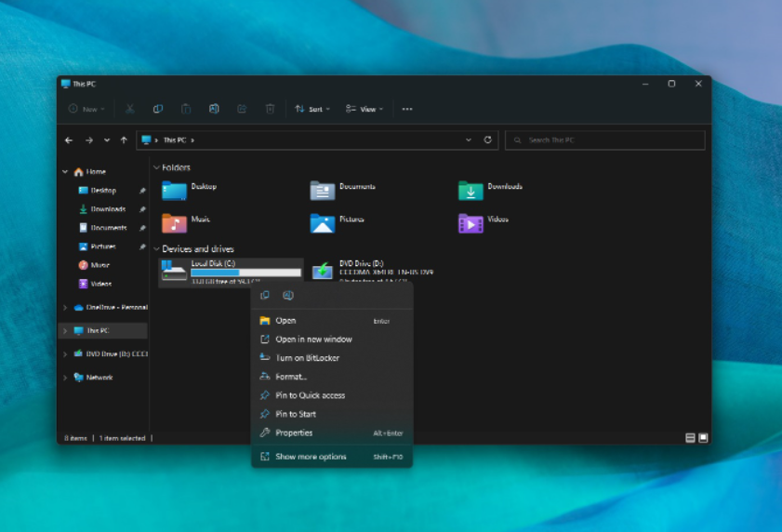Go back with the left arrow
The image size is (782, 532).
(69, 140)
